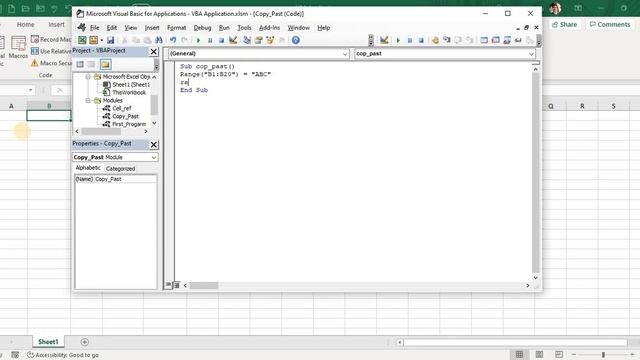Open VBA Help with the question mark icon
The width and height of the screenshot is (640, 360).
(x=296, y=40)
